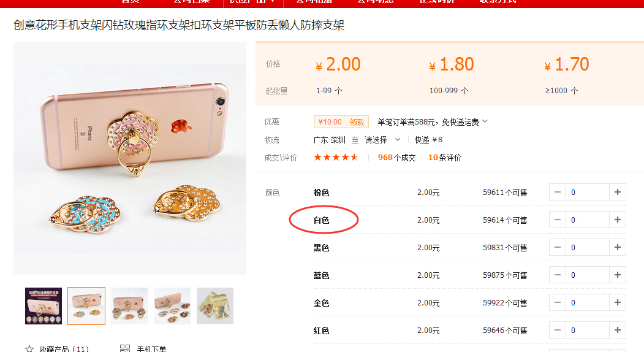Image resolution: width=644 pixels, height=352 pixels.
Task: Claim the ¥10.00 领取 coupon
Action: click(341, 121)
